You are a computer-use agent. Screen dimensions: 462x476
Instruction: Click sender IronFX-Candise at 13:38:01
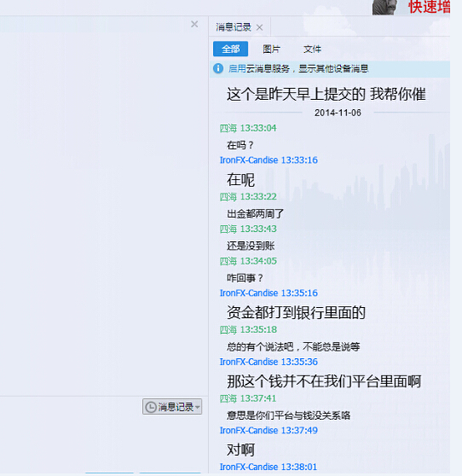(x=249, y=467)
